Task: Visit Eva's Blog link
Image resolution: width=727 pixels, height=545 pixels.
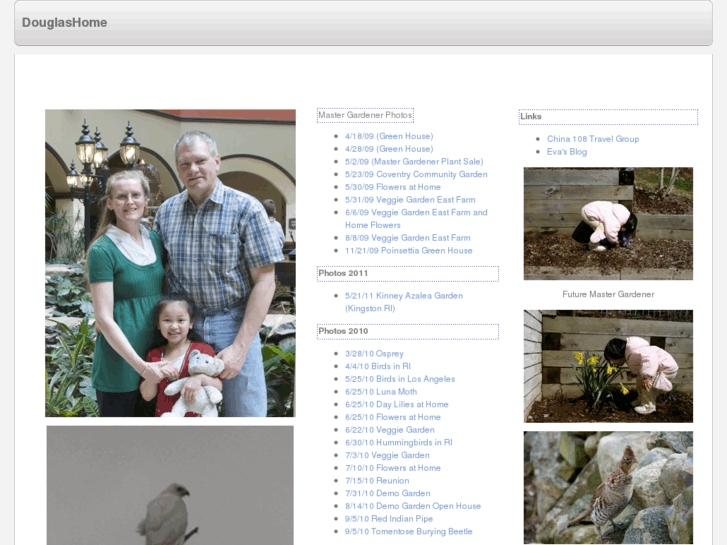Action: point(567,152)
